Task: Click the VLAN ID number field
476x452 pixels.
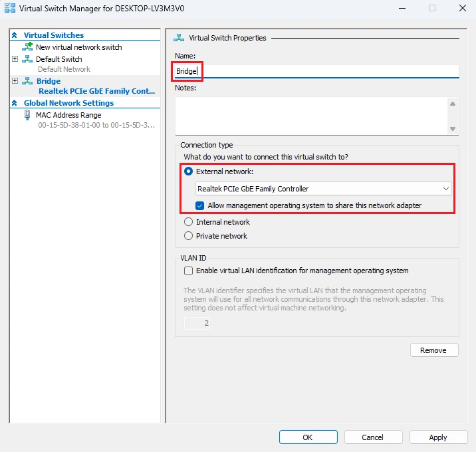Action: [197, 323]
